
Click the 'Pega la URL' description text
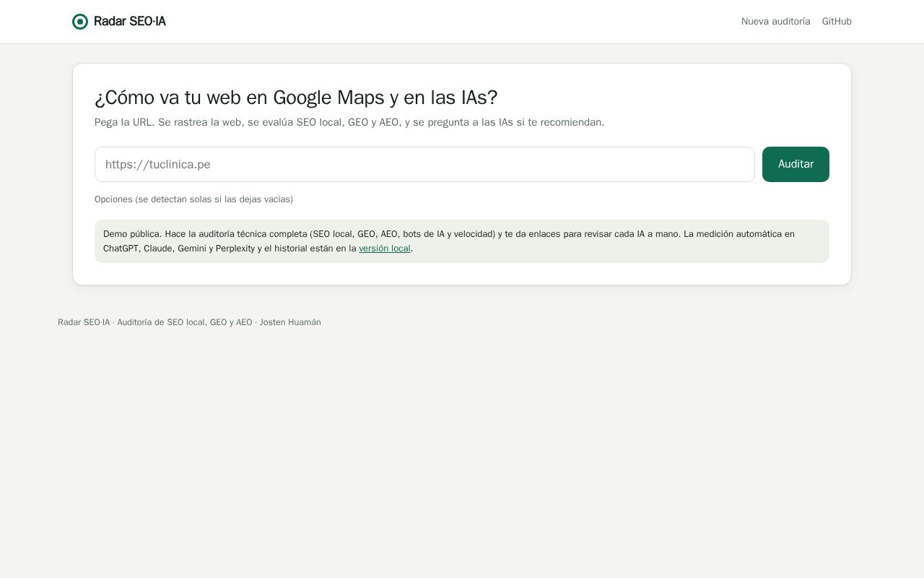click(x=349, y=122)
